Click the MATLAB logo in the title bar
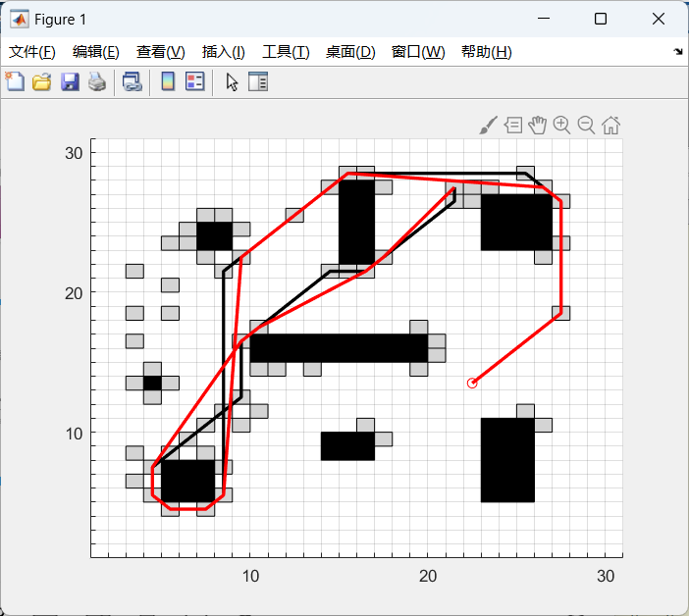This screenshot has height=616, width=689. (20, 20)
